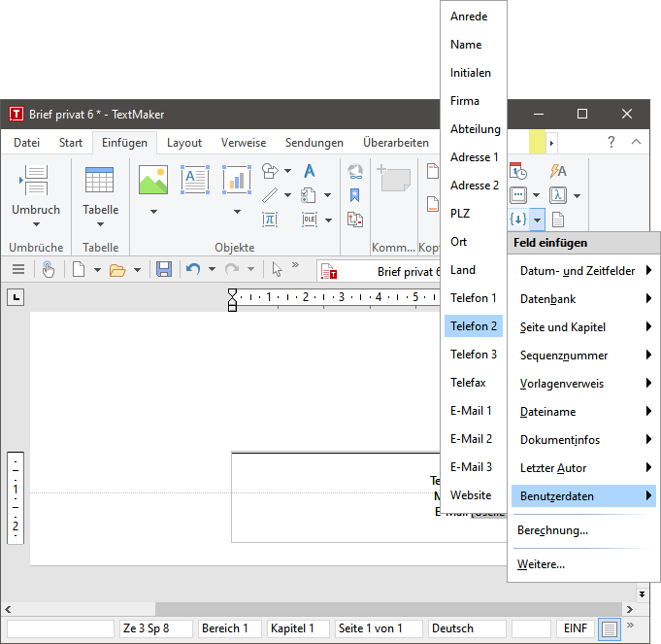Select the line drawing icon
661x644 pixels.
(270, 195)
